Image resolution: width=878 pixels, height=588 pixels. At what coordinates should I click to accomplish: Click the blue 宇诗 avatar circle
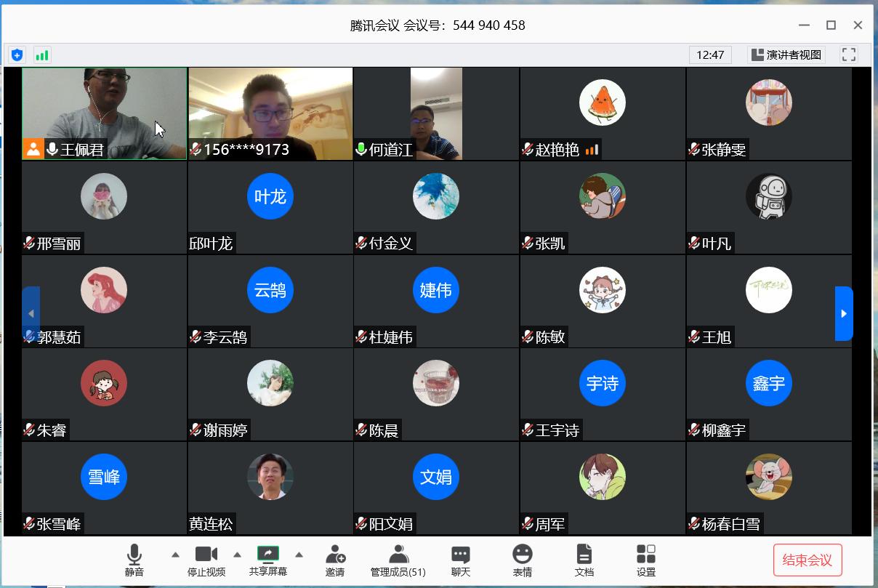(603, 383)
